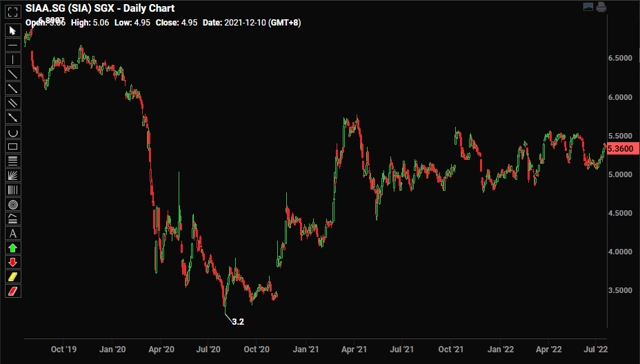Click the 'Date: 2021-12-10 (GMT+8)' text
The image size is (640, 364).
coord(252,23)
